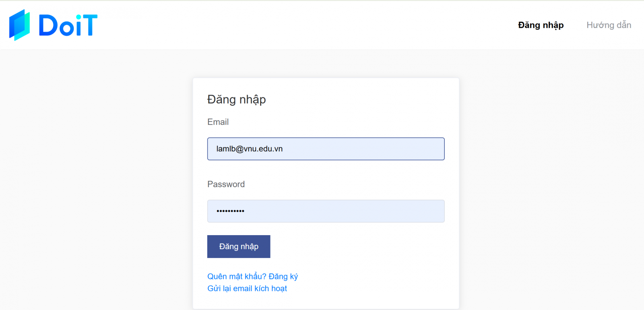Screen dimensions: 644x310
Task: Follow the Đăng ký registration link
Action: point(283,276)
